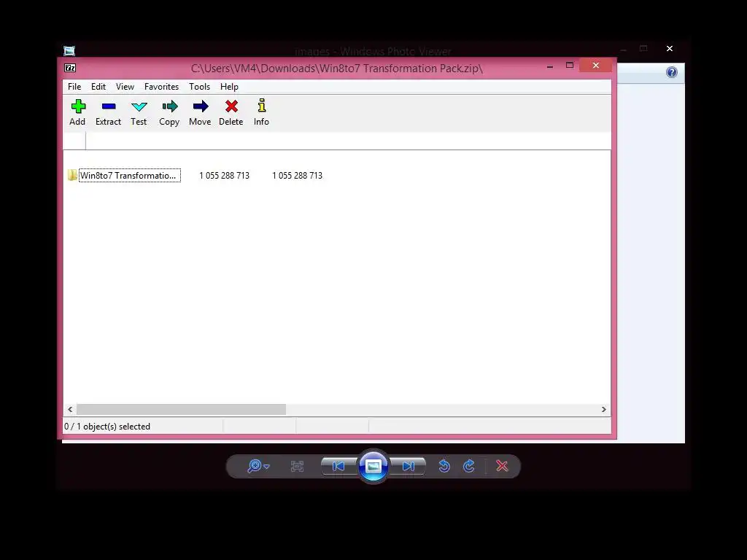Minimize the 7-Zip window
The width and height of the screenshot is (747, 560).
tap(550, 66)
